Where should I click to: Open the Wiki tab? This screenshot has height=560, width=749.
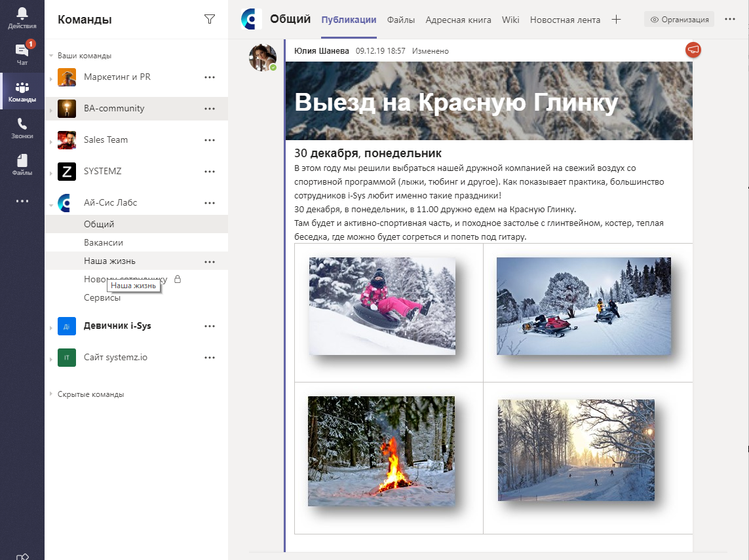510,20
